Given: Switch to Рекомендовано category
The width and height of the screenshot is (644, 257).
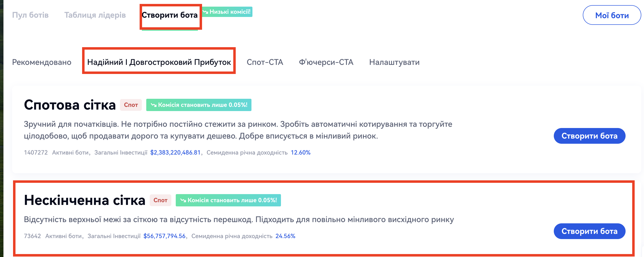Looking at the screenshot, I should pyautogui.click(x=42, y=62).
